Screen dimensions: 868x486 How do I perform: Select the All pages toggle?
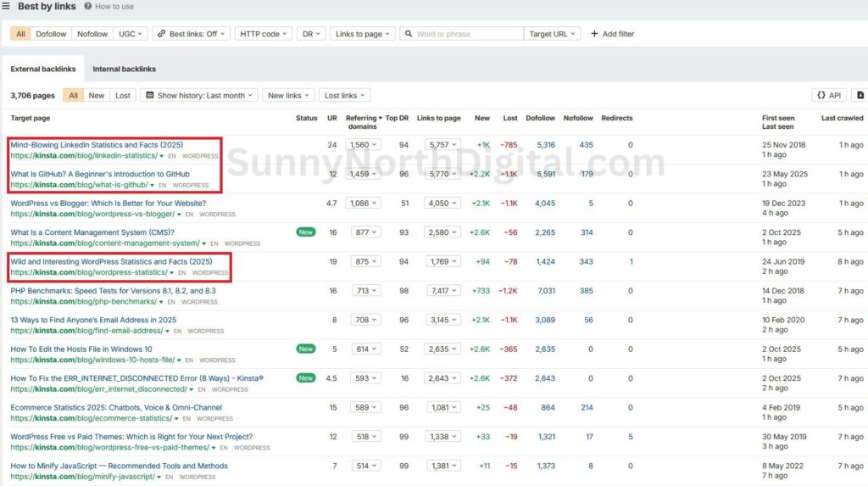(x=73, y=95)
